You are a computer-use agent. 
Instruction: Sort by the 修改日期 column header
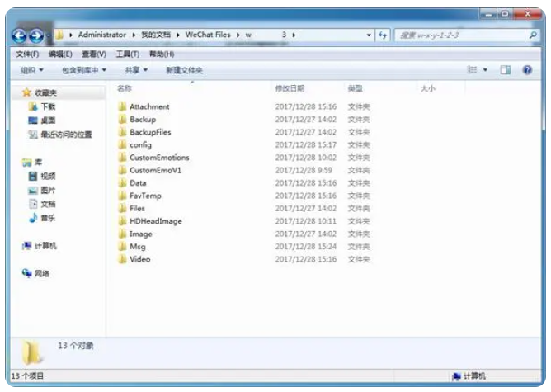[290, 88]
